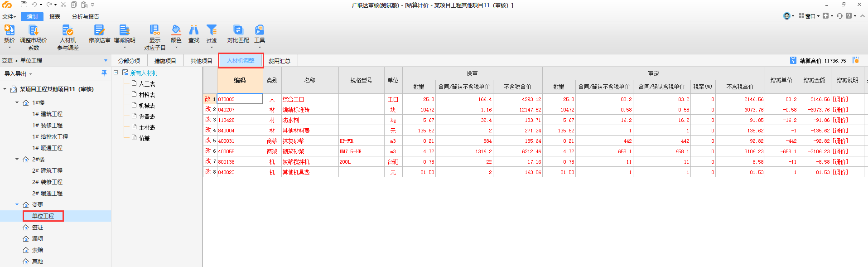868x267 pixels.
Task: Select 材料表 in the material tree
Action: point(147,95)
